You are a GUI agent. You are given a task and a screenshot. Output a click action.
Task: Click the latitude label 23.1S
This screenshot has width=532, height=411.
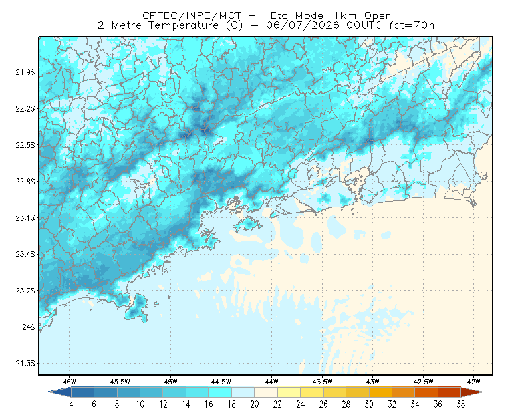pyautogui.click(x=25, y=218)
